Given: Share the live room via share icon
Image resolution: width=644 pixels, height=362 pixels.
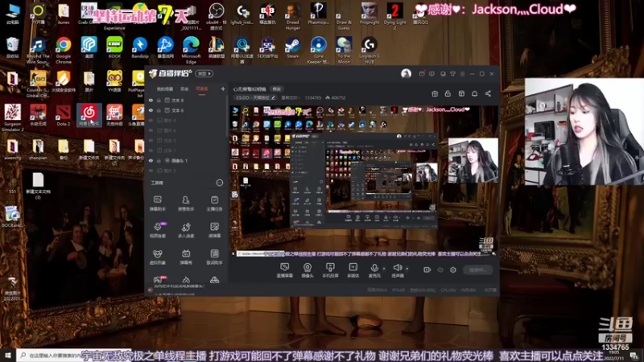Looking at the screenshot, I should pos(488,93).
